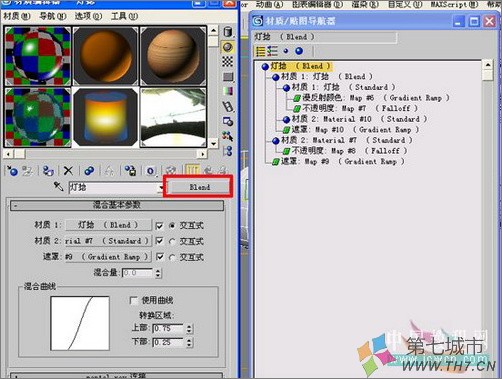Toggle Video Color Check icon
502x379 pixels.
click(228, 91)
